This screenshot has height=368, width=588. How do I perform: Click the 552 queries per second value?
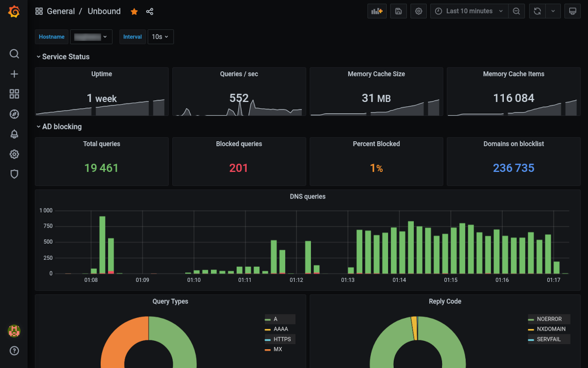click(x=239, y=98)
